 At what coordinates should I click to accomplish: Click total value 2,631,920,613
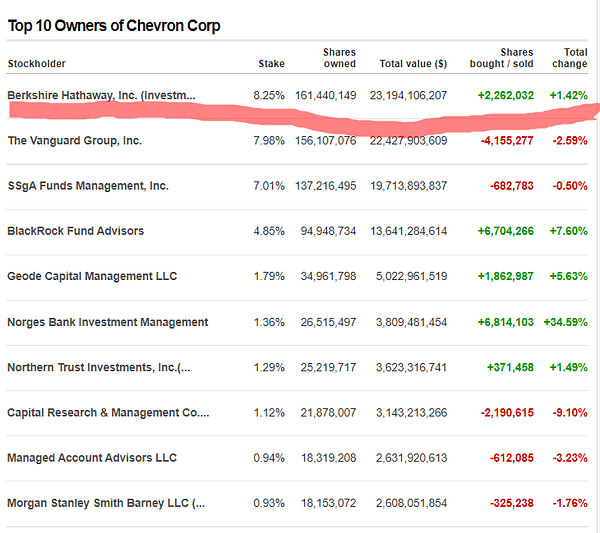[411, 458]
